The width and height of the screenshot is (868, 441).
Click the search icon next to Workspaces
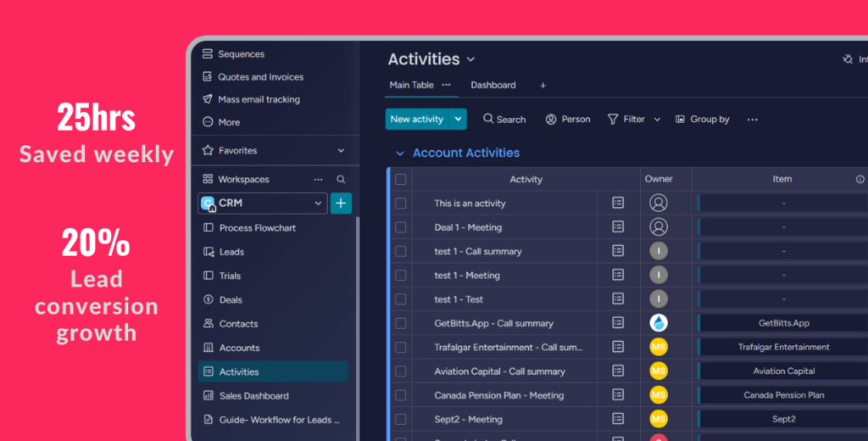coord(341,180)
